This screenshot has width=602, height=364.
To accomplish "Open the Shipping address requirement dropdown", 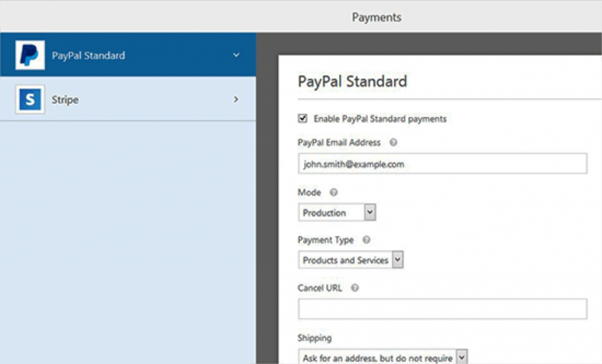I will pyautogui.click(x=383, y=356).
